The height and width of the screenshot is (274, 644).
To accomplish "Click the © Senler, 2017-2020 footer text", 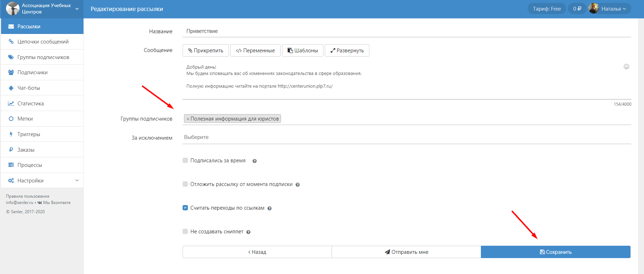I will [x=25, y=212].
